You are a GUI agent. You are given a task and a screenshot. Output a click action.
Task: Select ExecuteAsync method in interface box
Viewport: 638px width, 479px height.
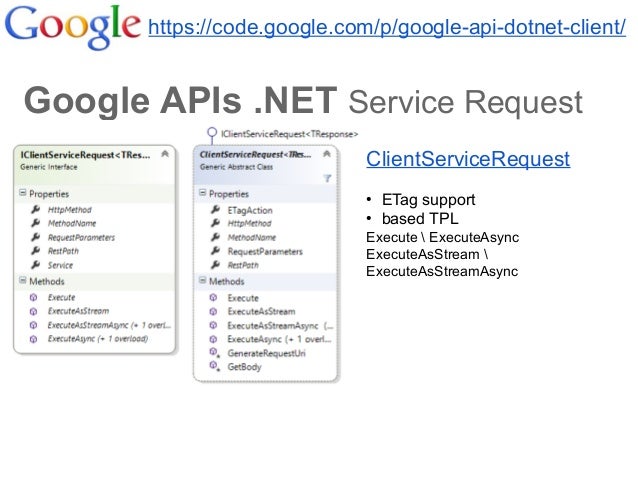coord(98,339)
